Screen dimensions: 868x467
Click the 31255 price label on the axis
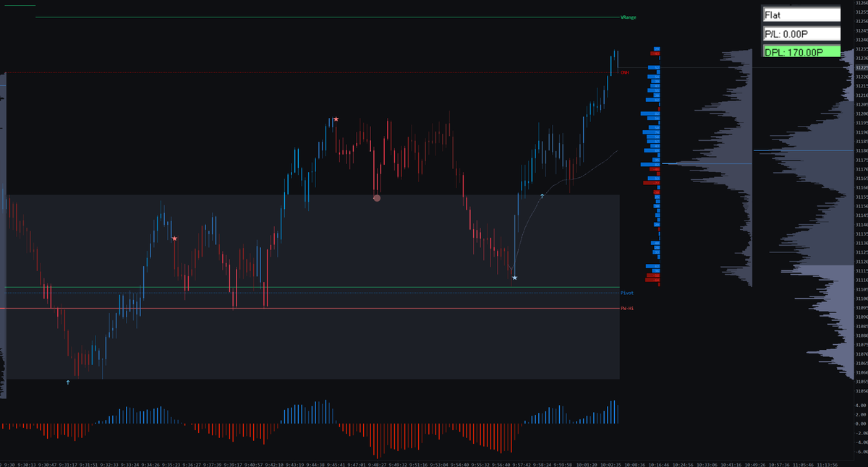[861, 12]
